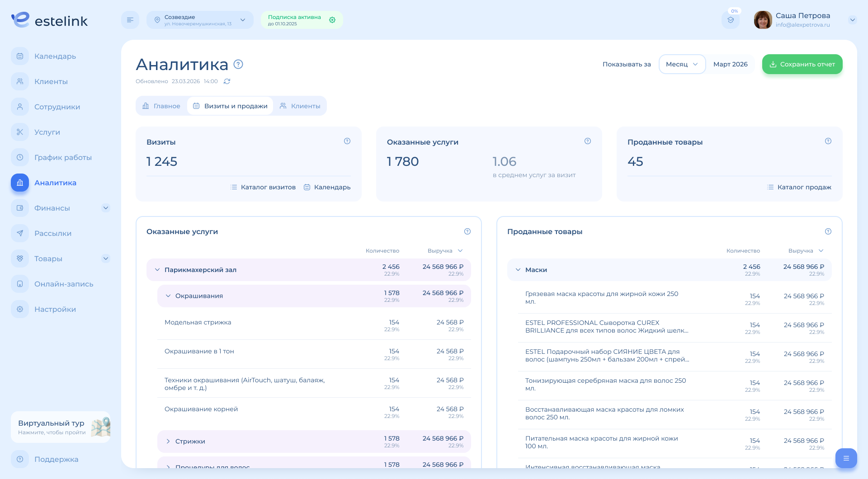
Task: Click help icon in Проданные товары table
Action: coord(828,231)
